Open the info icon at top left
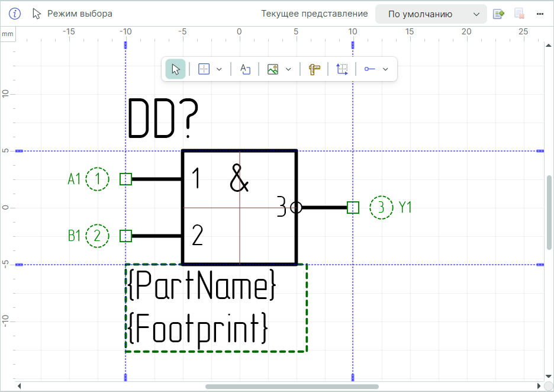This screenshot has height=392, width=554. pyautogui.click(x=15, y=14)
